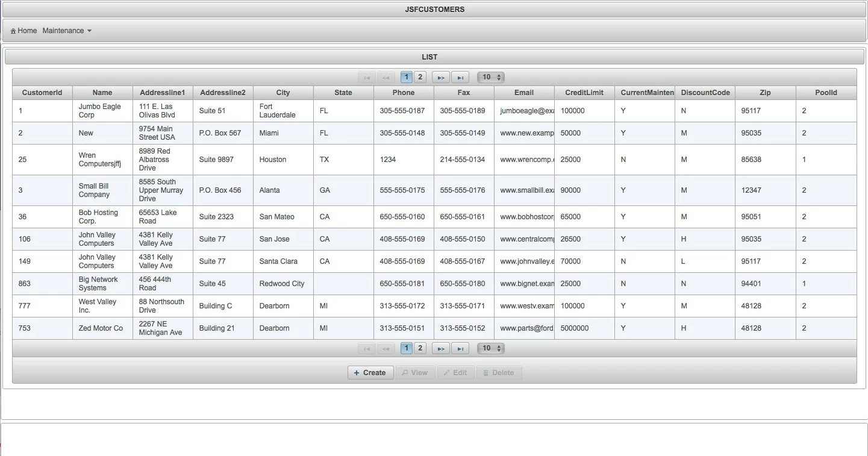Click the 26500 credit limit cell
The image size is (868, 456).
(584, 239)
